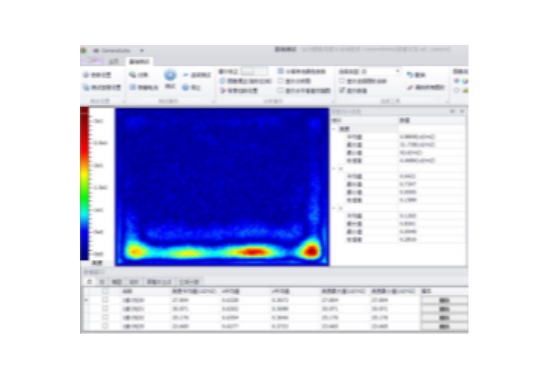
Task: Select the last tab above the results table
Action: (189, 282)
